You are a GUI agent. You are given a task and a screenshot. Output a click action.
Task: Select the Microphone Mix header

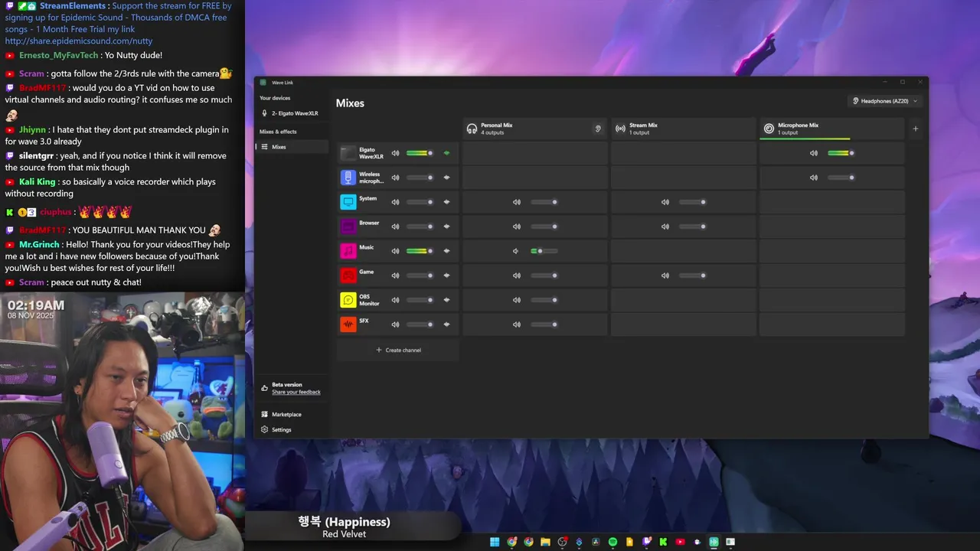point(832,129)
